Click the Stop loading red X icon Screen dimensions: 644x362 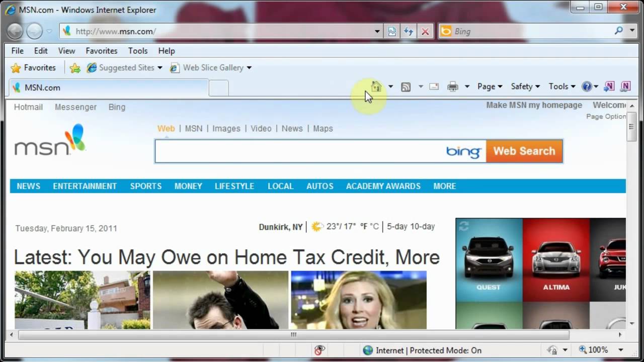(x=425, y=31)
